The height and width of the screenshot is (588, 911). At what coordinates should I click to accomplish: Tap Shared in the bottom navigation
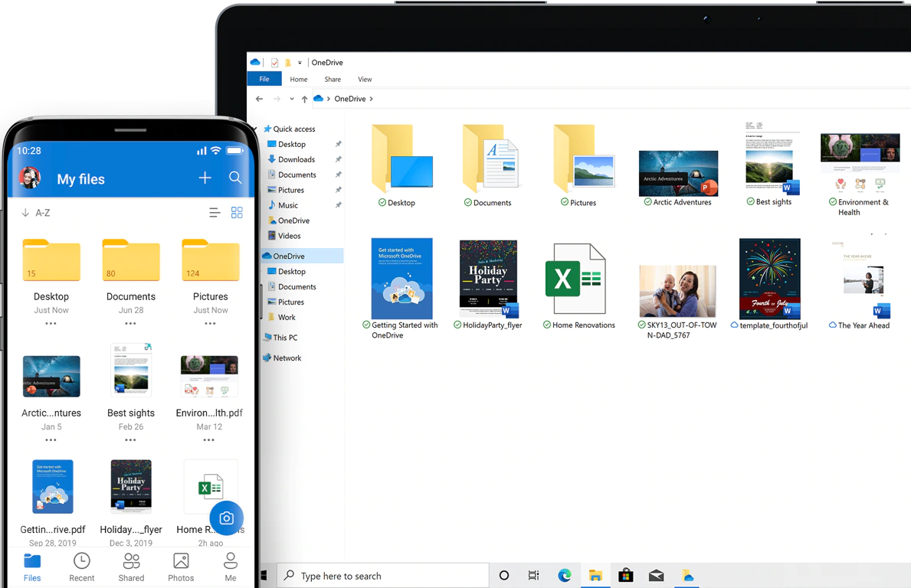[x=131, y=567]
